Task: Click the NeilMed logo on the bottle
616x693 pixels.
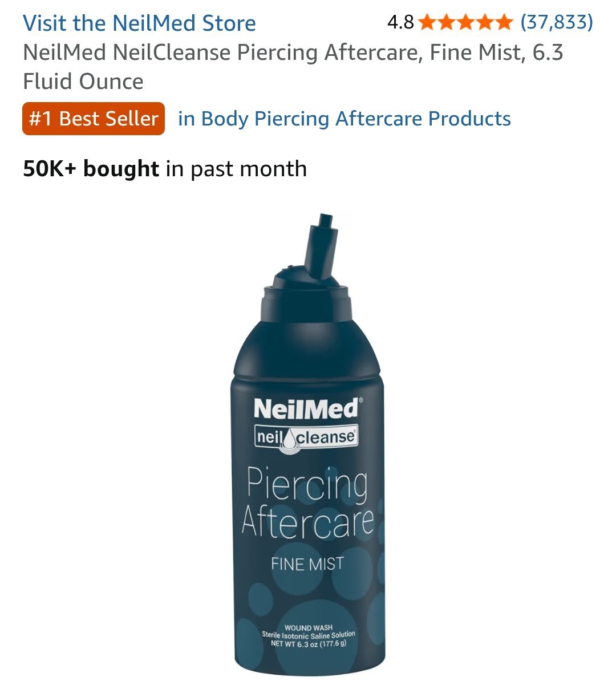Action: pyautogui.click(x=307, y=408)
